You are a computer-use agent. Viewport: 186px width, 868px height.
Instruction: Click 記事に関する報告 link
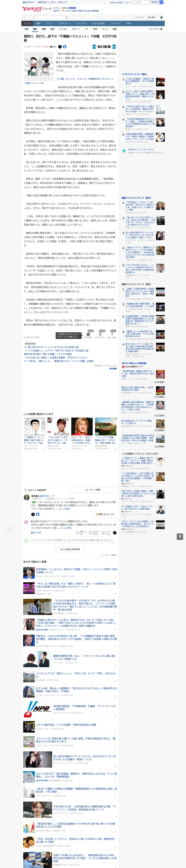(31, 337)
